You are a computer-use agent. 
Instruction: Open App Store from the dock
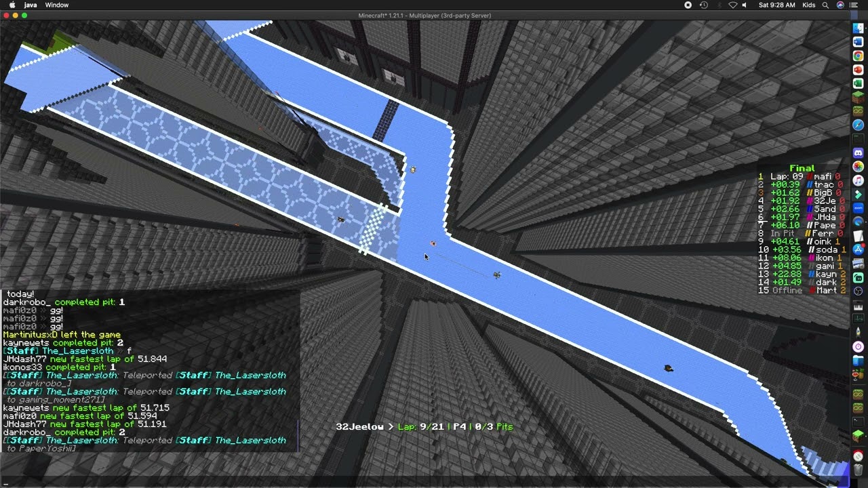coord(858,249)
